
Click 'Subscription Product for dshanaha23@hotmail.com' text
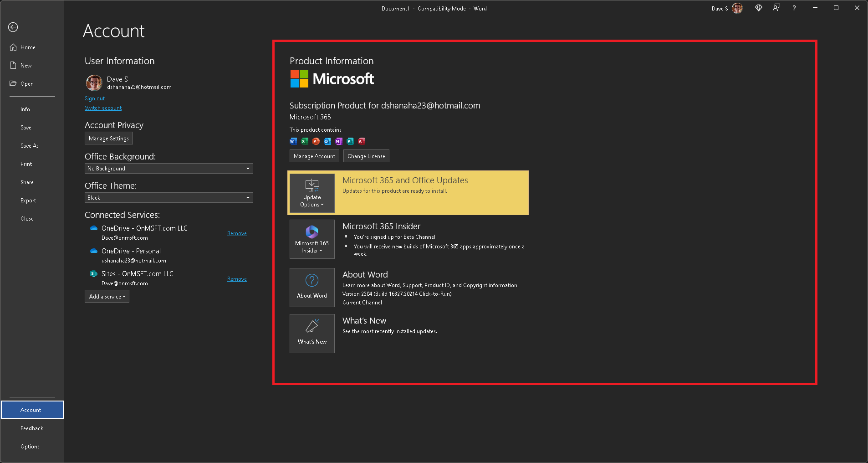click(385, 106)
